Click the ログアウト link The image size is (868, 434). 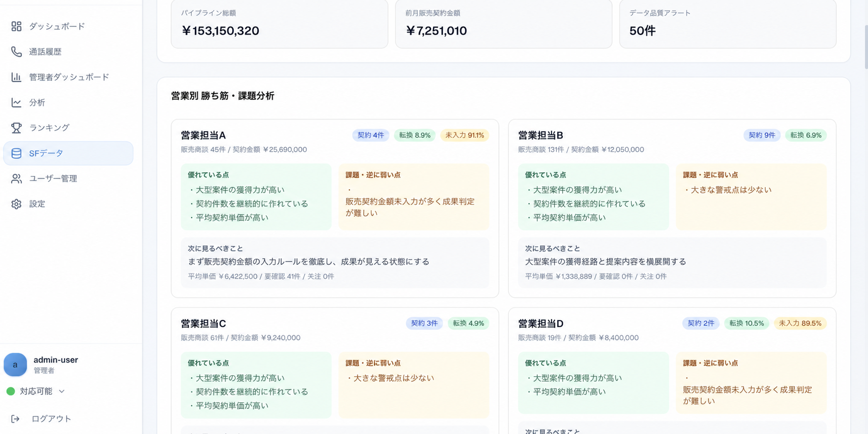51,419
